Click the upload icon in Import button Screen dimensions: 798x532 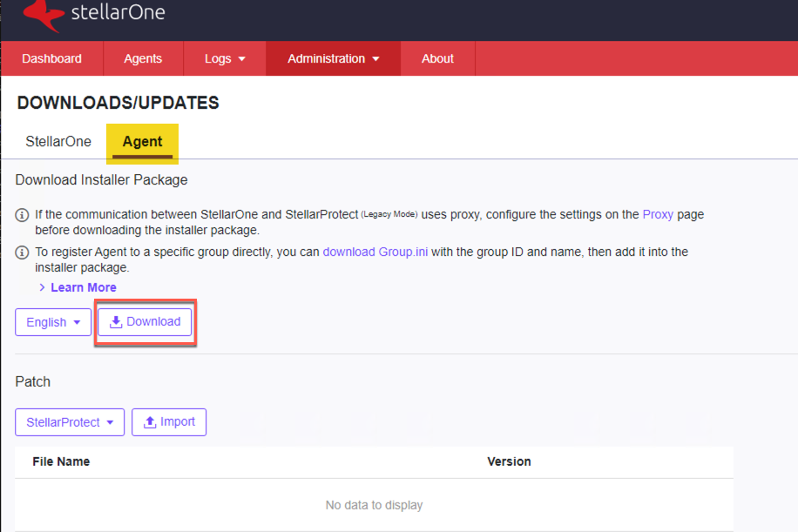[x=150, y=422]
